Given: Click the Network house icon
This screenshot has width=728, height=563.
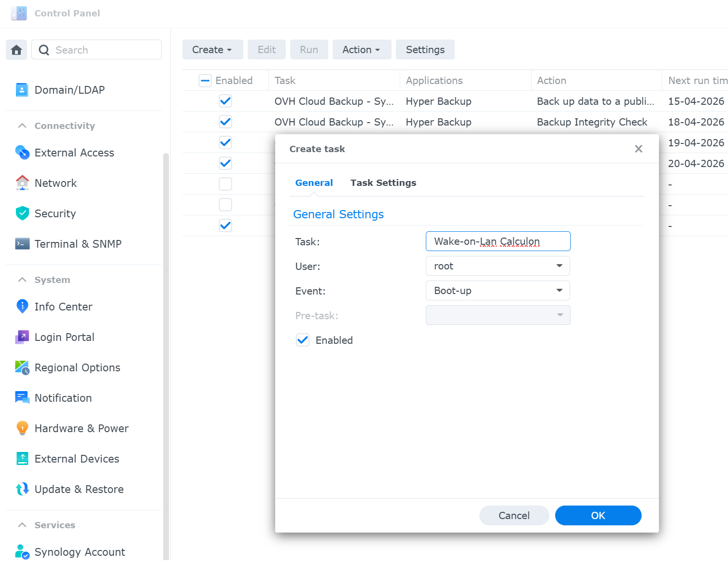Looking at the screenshot, I should [x=22, y=183].
